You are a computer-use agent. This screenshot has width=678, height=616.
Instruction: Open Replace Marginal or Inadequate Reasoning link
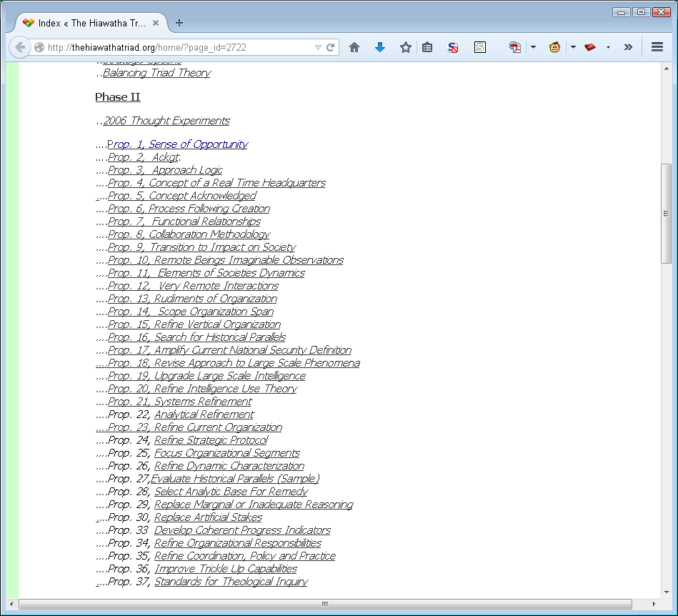(x=254, y=505)
